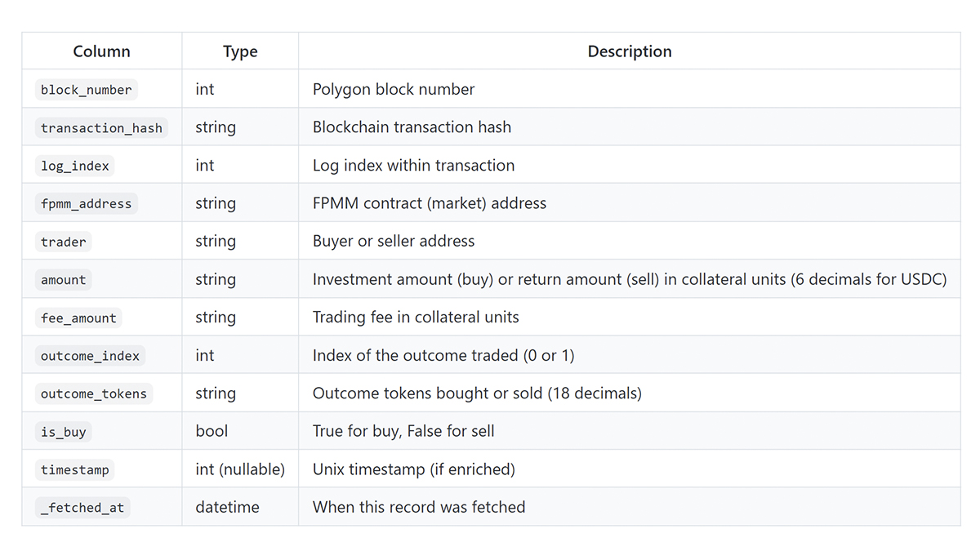Screen dimensions: 980x560
Task: Click the outcome_index code label
Action: click(90, 356)
